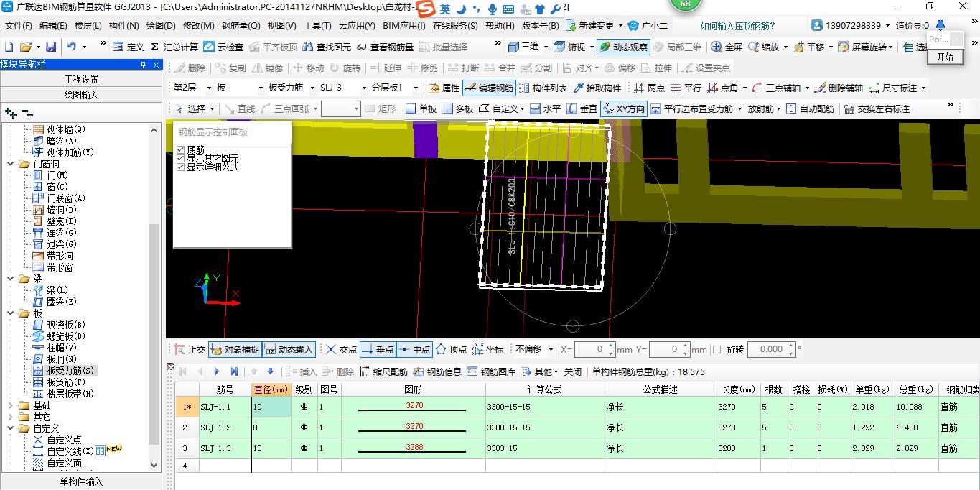Select 单板 single slab mode
Screen dimensions: 980x490
[x=421, y=108]
